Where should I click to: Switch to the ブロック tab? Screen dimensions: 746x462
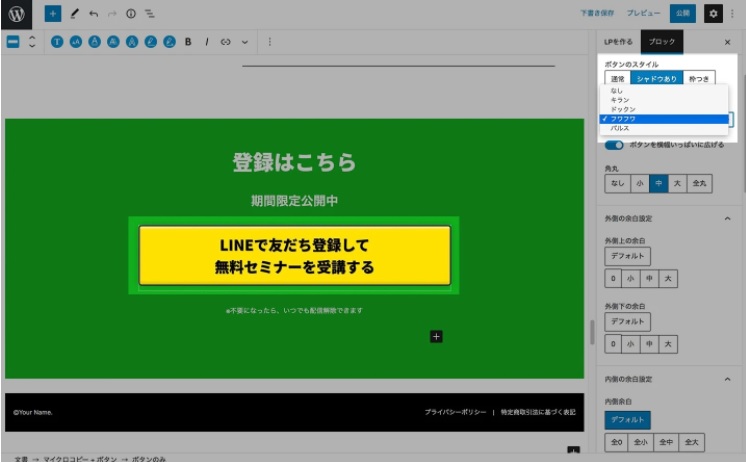click(x=662, y=42)
